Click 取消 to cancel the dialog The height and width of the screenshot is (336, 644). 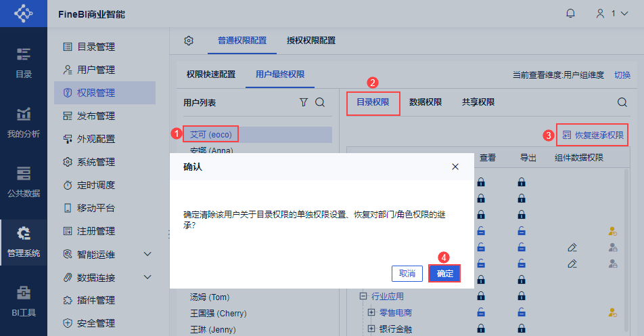pyautogui.click(x=407, y=274)
